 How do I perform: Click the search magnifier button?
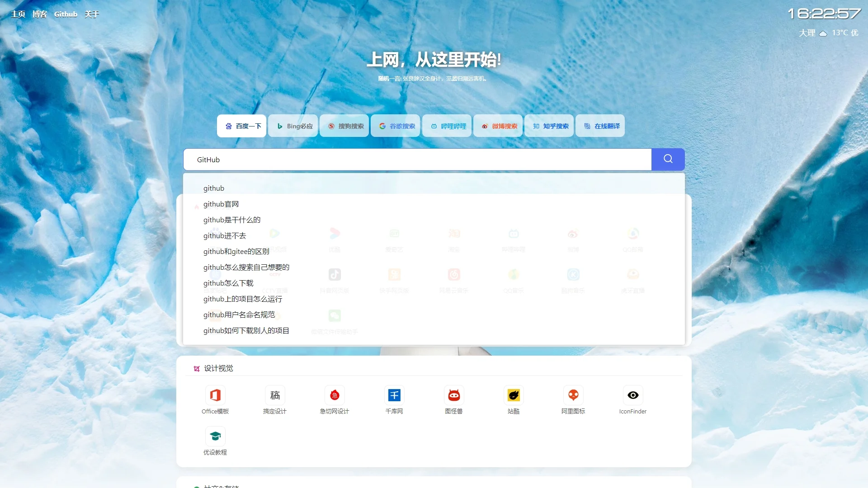[x=668, y=159]
